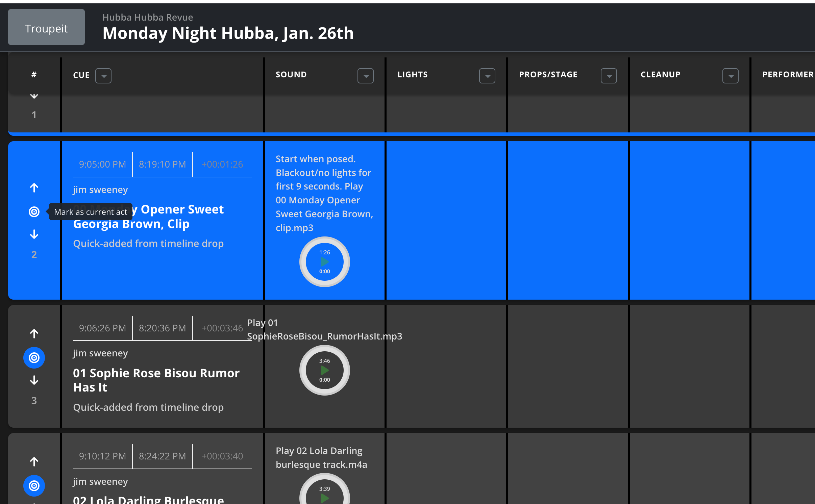Mark cue 2 as current act
Viewport: 815px width, 504px height.
click(34, 212)
